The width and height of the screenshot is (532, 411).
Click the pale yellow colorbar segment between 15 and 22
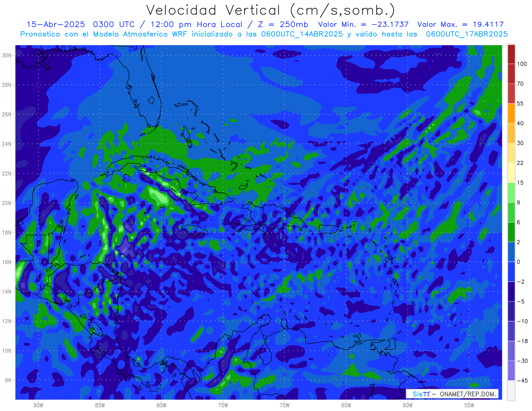coord(511,172)
